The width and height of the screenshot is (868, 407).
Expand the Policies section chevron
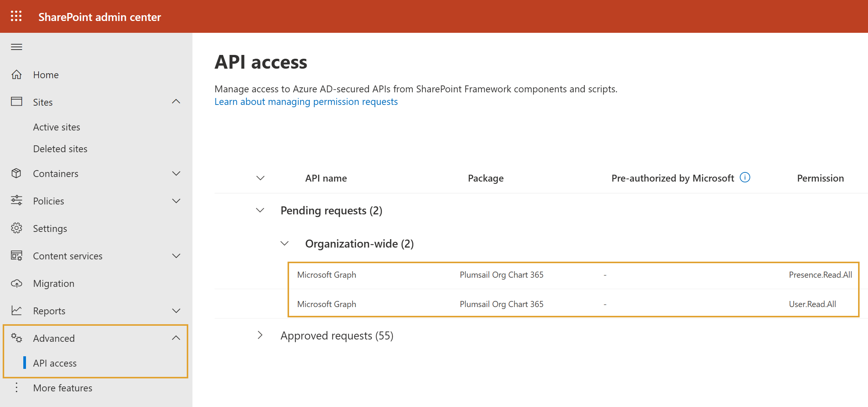pos(176,201)
